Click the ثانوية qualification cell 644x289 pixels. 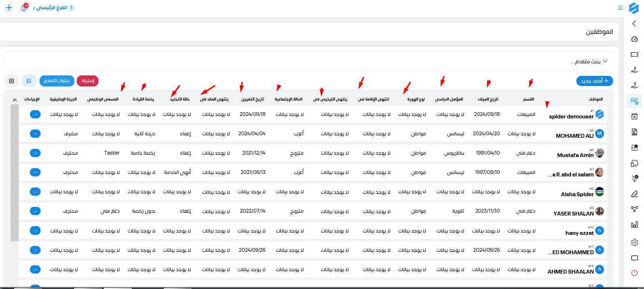[457, 211]
